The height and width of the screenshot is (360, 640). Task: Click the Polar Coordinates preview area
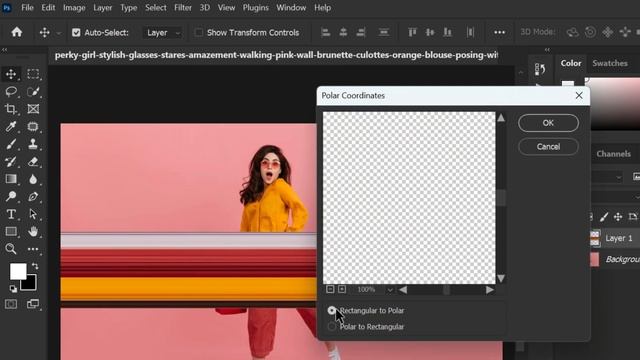tap(409, 198)
